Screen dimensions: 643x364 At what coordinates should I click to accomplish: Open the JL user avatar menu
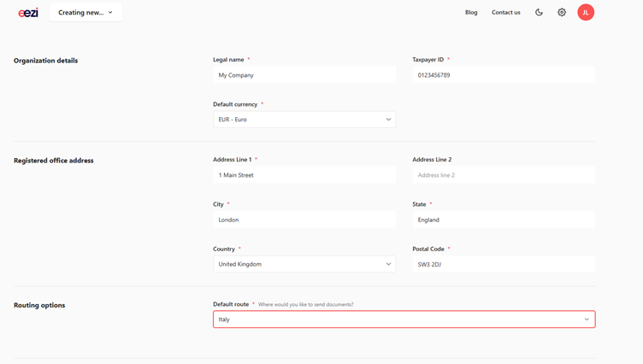point(586,12)
